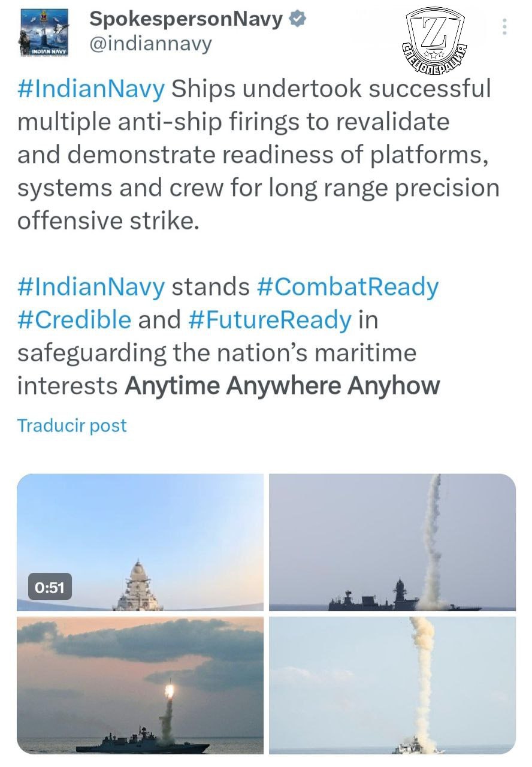Click the tweet body text about anti-ship firings
The width and height of the screenshot is (532, 767).
click(x=258, y=155)
